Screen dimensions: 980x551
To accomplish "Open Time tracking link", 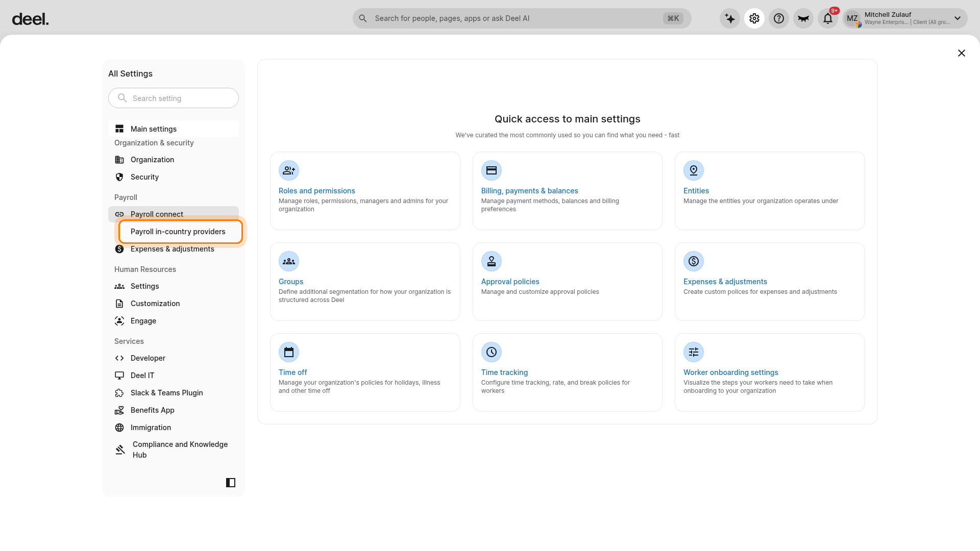I will pos(504,372).
